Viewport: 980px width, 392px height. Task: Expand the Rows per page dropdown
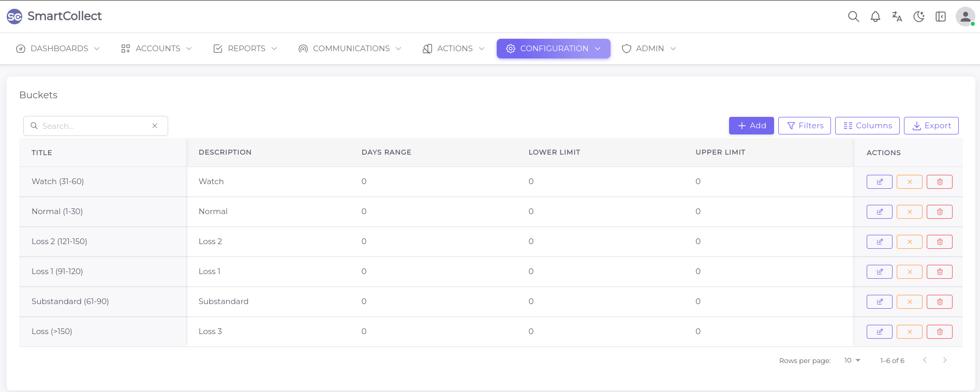pos(852,360)
